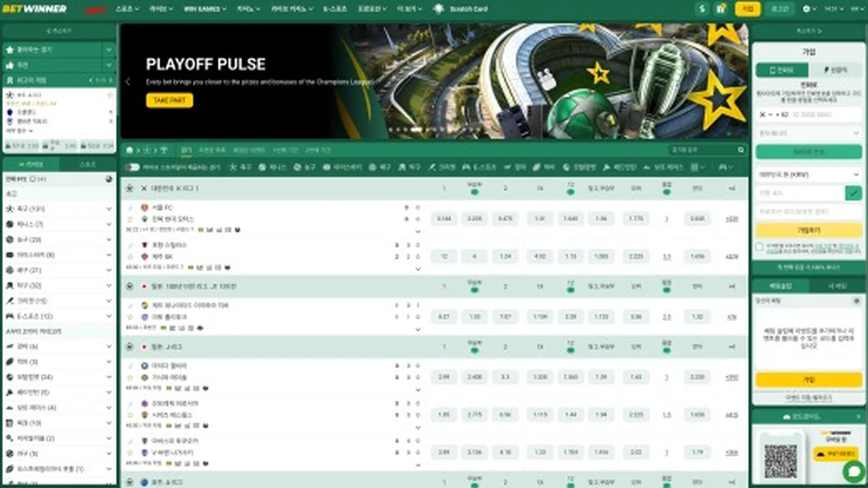Check the terms agreement checkbox in registration form

[759, 247]
